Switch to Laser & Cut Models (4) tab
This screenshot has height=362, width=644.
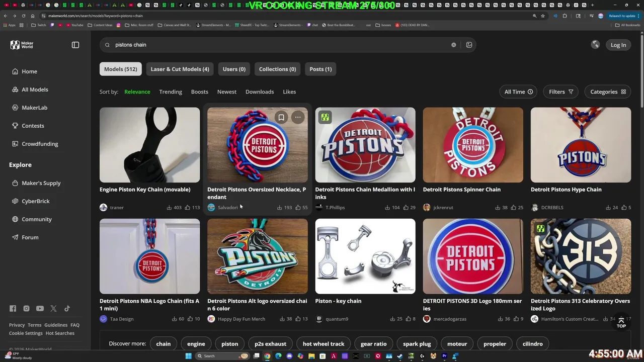180,69
